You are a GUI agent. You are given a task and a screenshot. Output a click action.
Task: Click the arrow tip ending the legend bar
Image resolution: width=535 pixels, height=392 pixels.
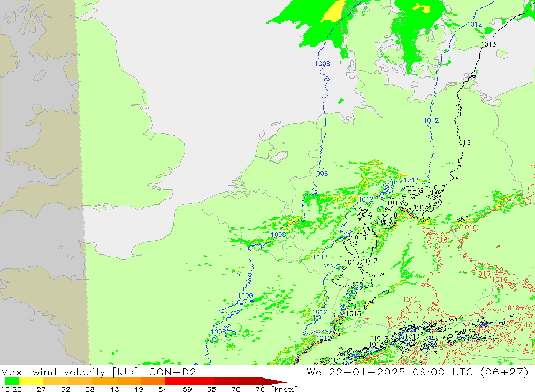275,381
